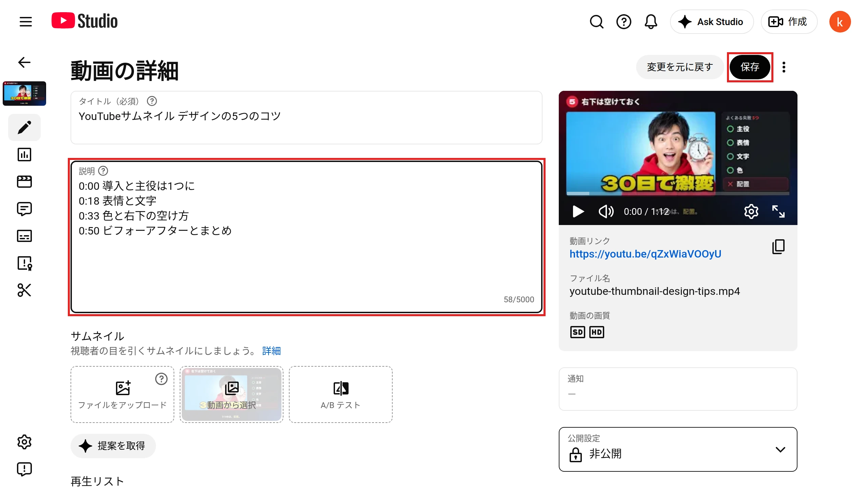Screen dimensions: 868x488
Task: Click into the タイトル title field
Action: pyautogui.click(x=307, y=118)
